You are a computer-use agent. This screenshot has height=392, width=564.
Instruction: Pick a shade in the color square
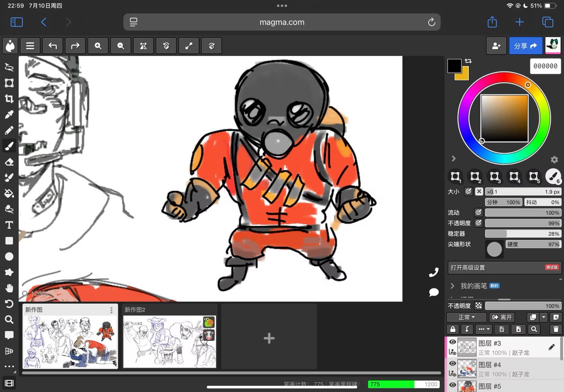(504, 118)
